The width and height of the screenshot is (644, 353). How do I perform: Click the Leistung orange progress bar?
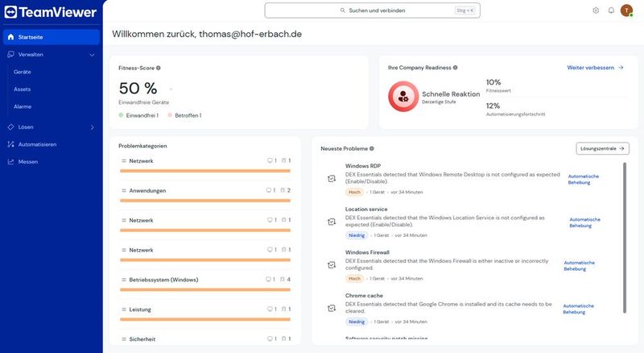[205, 319]
